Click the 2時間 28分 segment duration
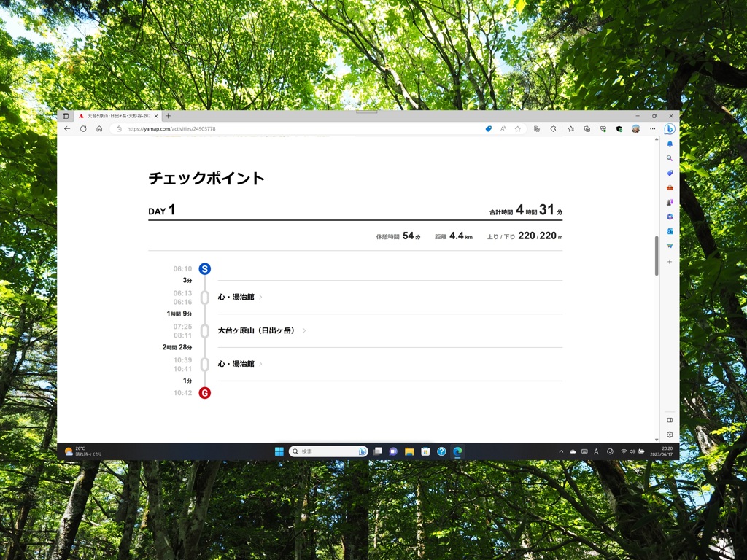 click(177, 347)
